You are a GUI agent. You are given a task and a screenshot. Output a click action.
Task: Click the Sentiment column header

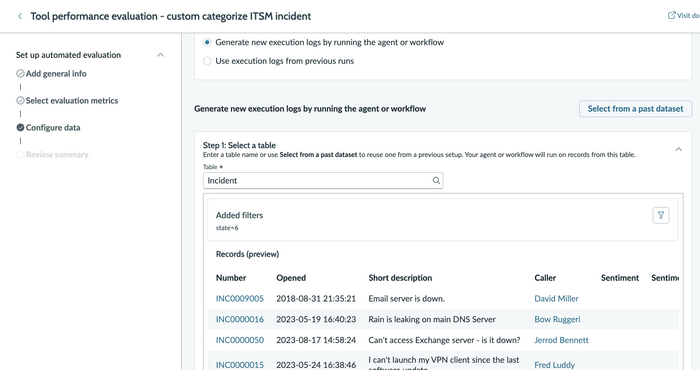pos(620,278)
